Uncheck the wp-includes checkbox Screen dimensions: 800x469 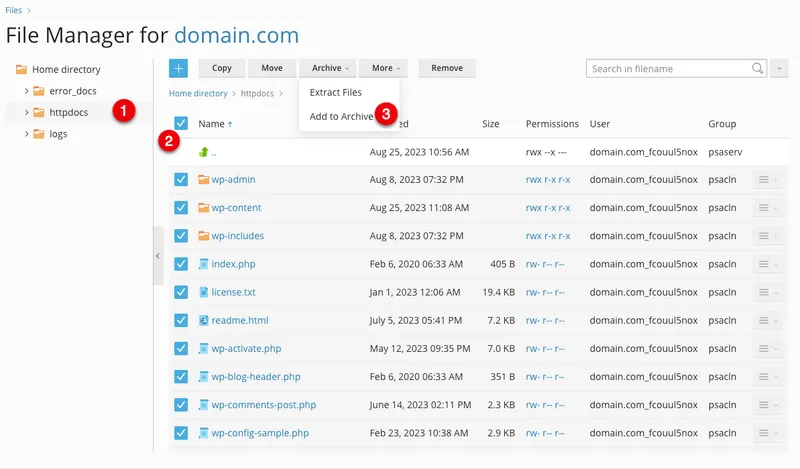[181, 236]
